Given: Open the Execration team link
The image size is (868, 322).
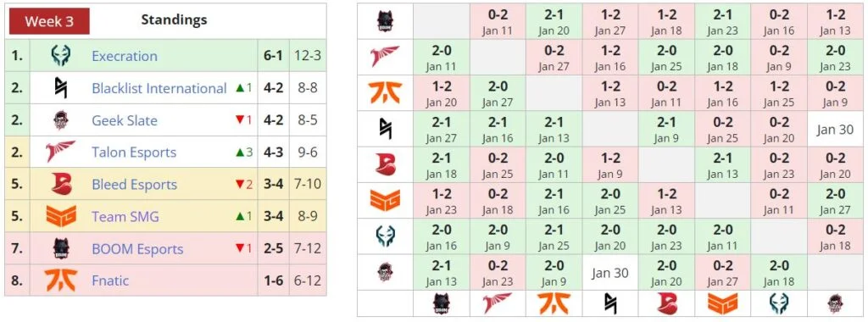Looking at the screenshot, I should pyautogui.click(x=125, y=56).
